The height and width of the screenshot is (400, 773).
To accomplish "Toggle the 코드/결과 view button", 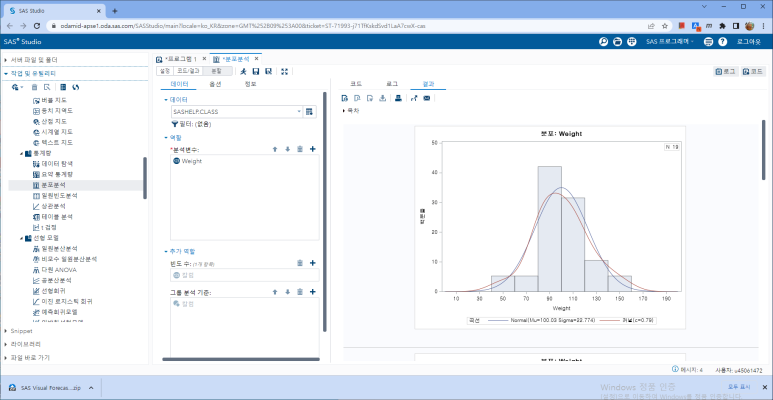I will point(188,72).
